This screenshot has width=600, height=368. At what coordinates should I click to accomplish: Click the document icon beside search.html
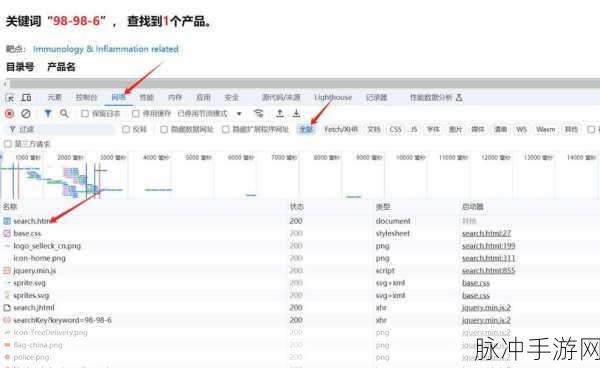[x=7, y=221]
